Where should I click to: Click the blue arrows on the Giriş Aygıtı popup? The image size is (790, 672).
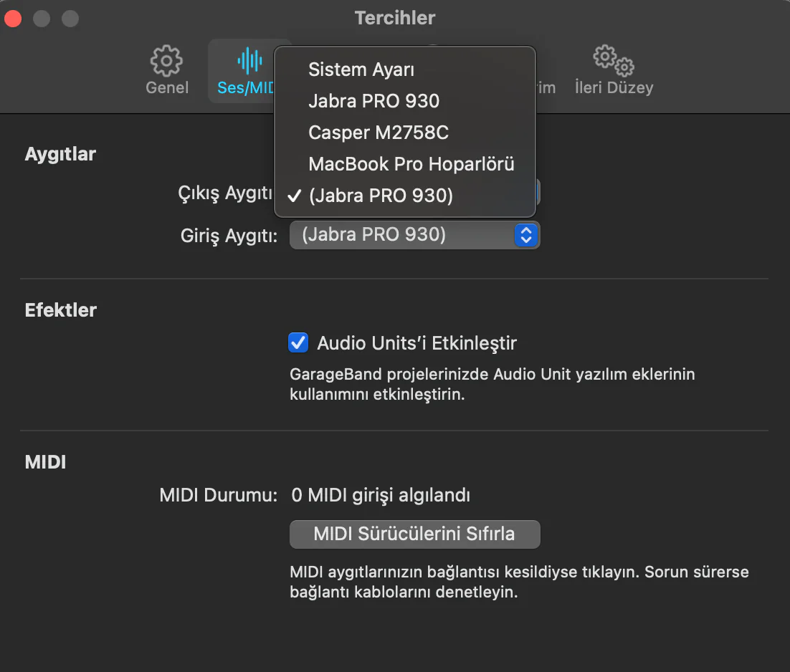click(x=526, y=235)
